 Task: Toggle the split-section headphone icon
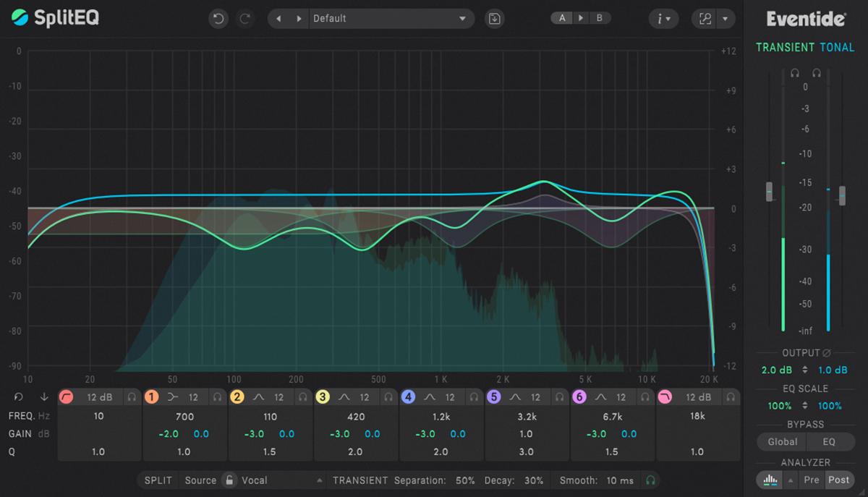click(x=651, y=480)
